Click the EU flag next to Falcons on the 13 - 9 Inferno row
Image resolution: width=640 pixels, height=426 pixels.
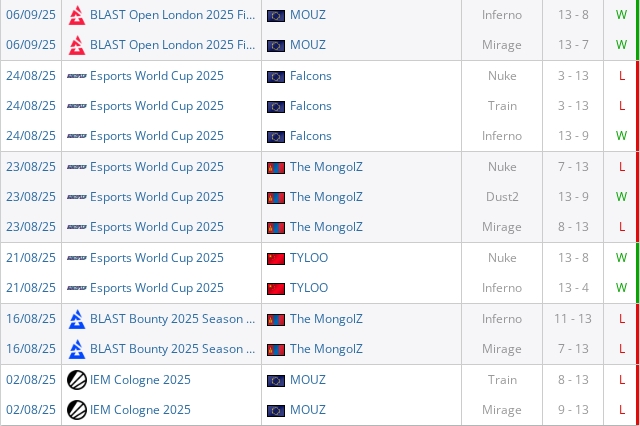click(276, 136)
